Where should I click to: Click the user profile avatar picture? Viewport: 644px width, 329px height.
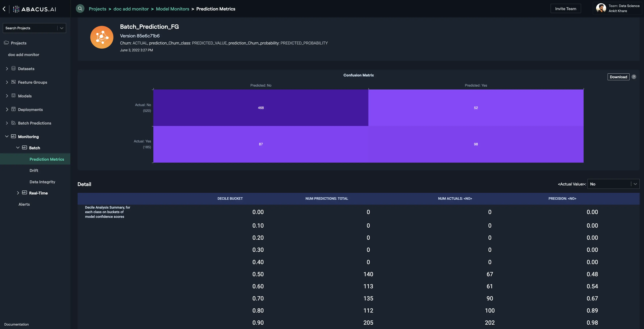pyautogui.click(x=601, y=8)
